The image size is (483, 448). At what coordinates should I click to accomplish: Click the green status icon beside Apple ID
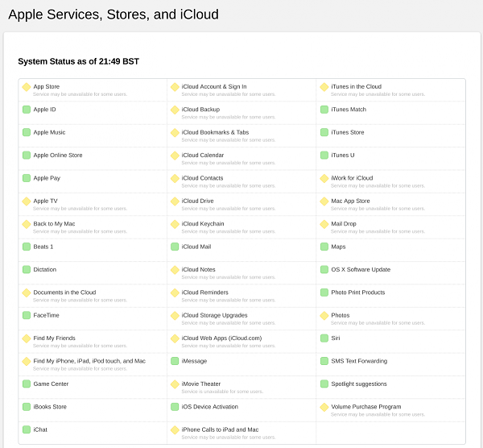(27, 110)
